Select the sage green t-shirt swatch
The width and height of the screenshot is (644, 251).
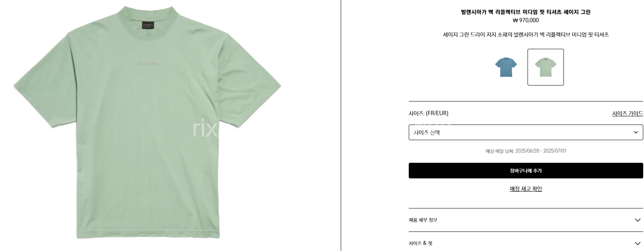546,67
